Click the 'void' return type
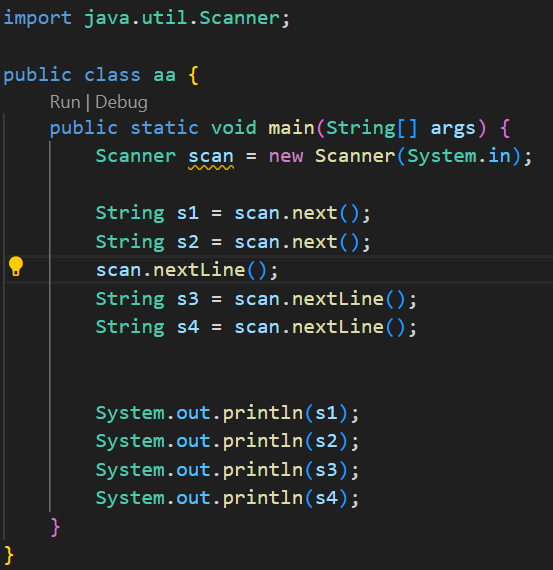 click(234, 128)
